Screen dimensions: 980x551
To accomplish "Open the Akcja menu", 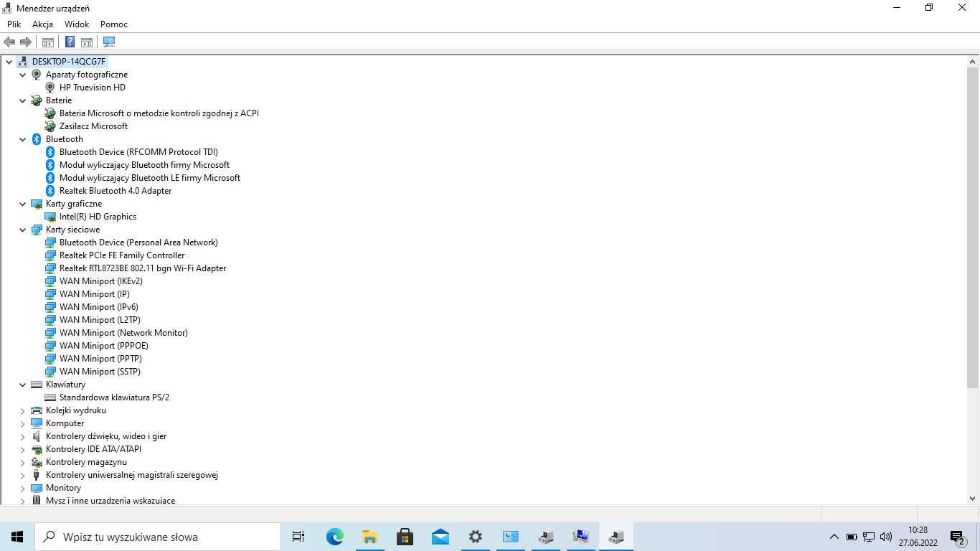I will 42,24.
